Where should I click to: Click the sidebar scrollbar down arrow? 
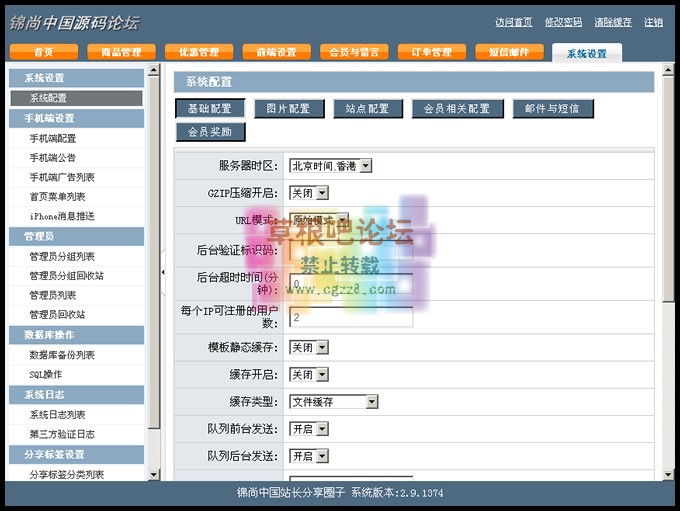point(154,475)
